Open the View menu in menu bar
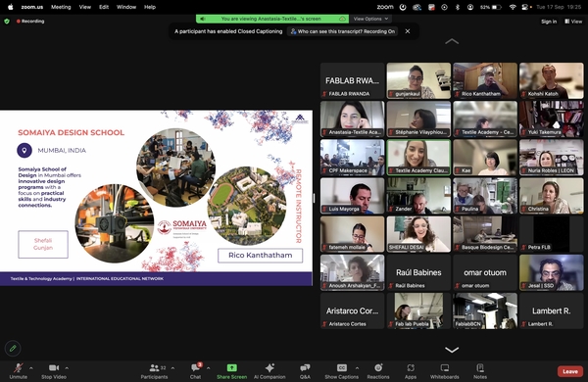Viewport: 588px width, 382px height. 85,7
